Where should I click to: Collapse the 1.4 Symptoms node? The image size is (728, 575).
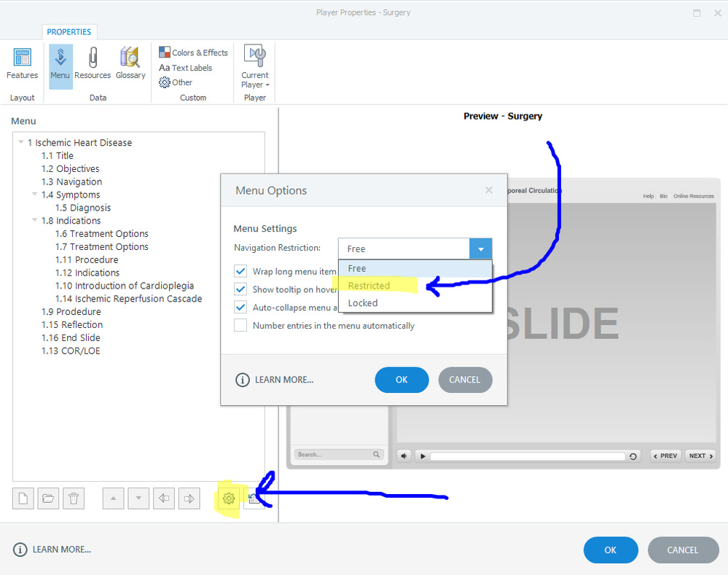point(35,194)
